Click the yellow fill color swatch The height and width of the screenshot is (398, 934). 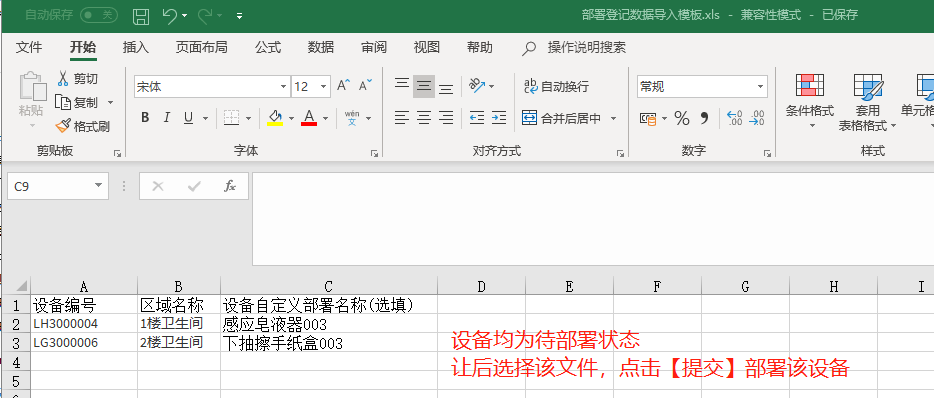275,117
